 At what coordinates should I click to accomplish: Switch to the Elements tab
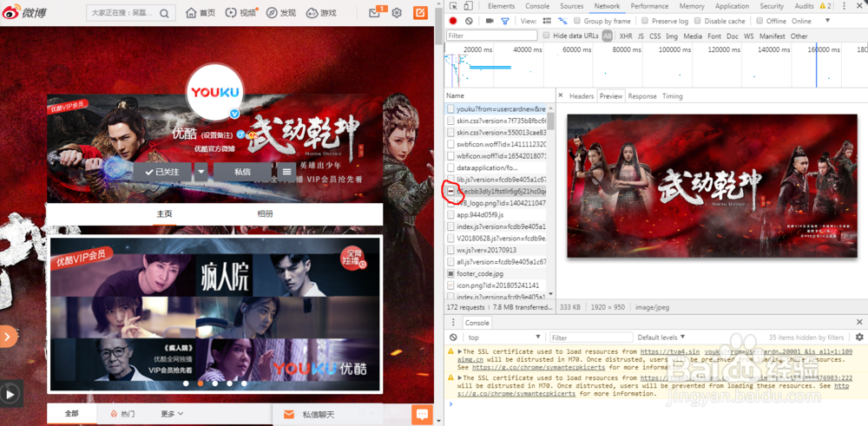pyautogui.click(x=501, y=6)
